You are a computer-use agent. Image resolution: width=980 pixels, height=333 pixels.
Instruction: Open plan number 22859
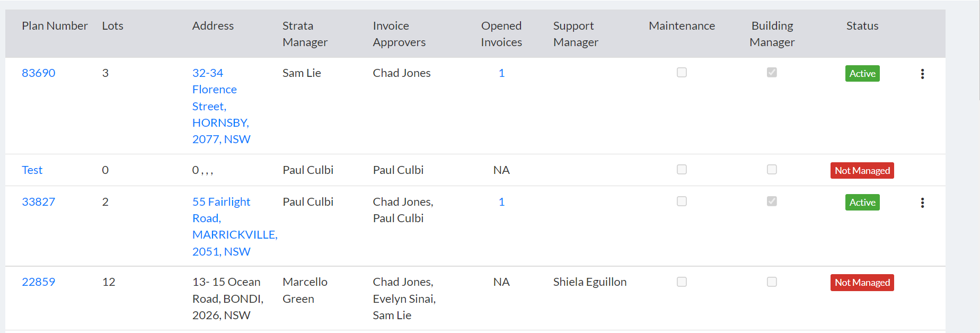coord(38,282)
